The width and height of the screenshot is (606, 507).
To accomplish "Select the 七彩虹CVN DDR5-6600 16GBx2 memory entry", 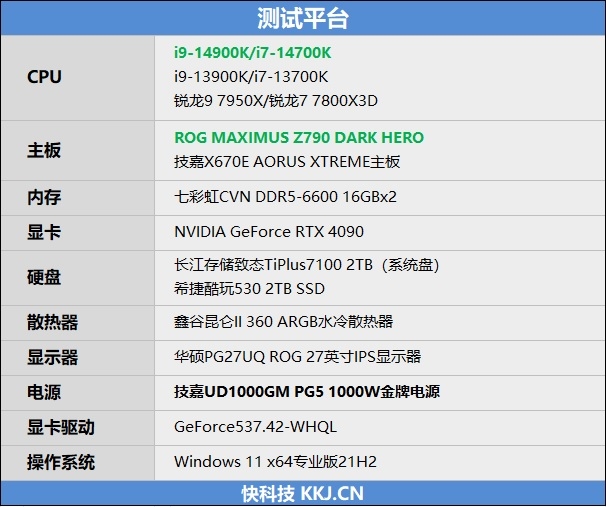I will click(x=285, y=197).
